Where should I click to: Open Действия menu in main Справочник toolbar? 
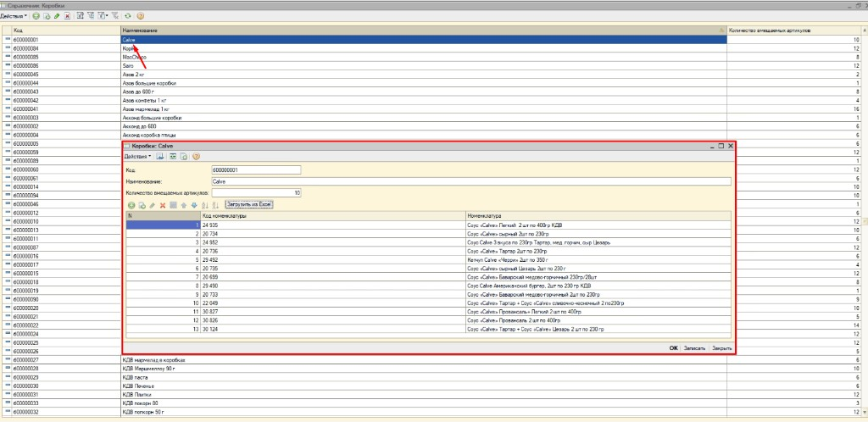coord(14,16)
